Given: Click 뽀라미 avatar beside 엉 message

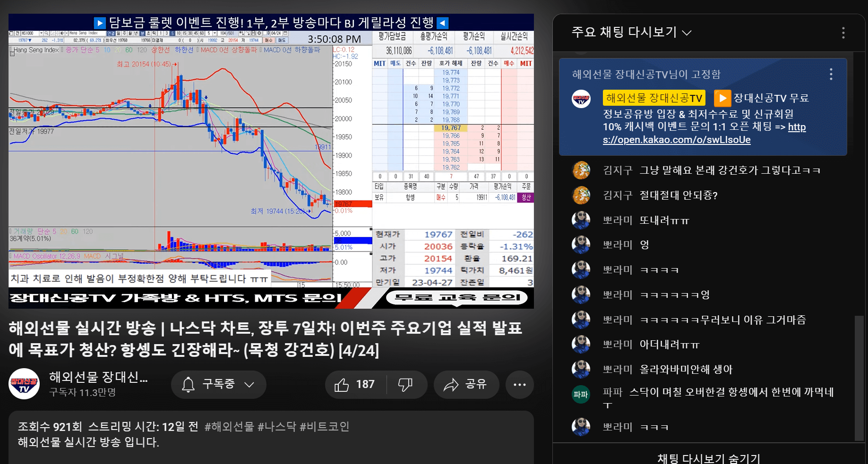Looking at the screenshot, I should [x=581, y=245].
